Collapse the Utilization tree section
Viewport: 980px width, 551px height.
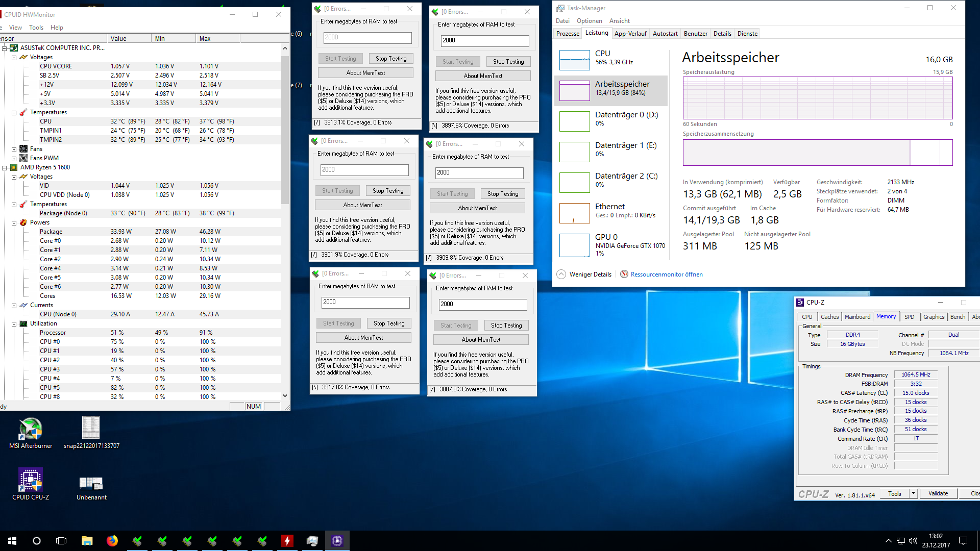click(x=14, y=323)
